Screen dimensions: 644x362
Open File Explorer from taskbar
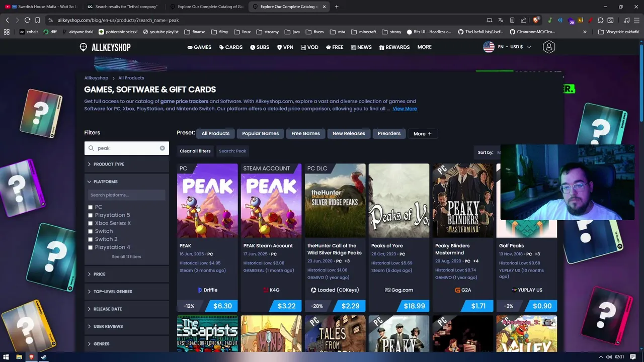coord(19,357)
